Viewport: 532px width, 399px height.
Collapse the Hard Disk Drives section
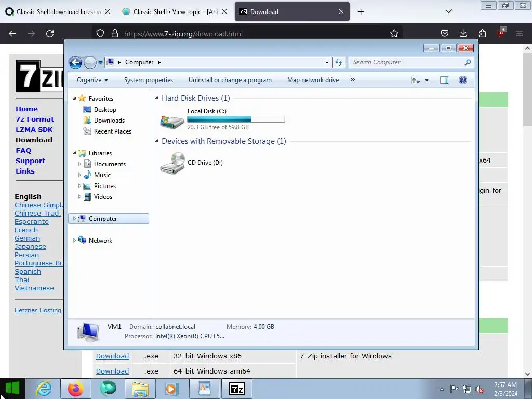point(156,98)
